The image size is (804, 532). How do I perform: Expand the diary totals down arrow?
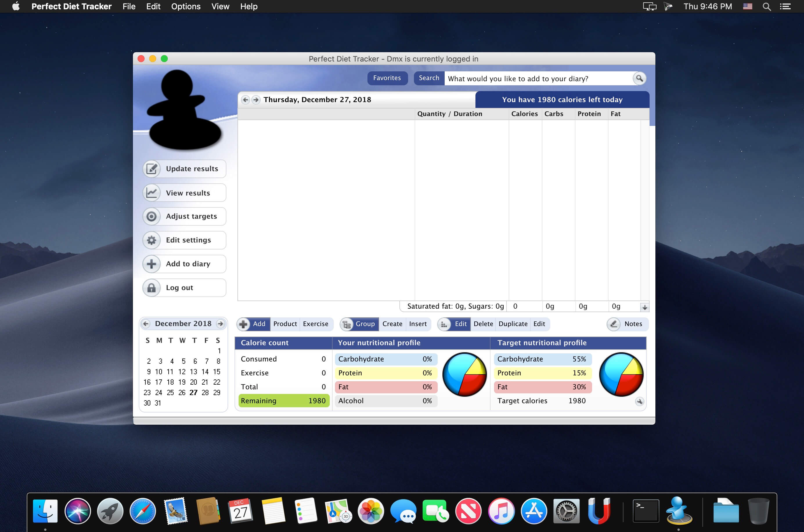click(x=644, y=307)
